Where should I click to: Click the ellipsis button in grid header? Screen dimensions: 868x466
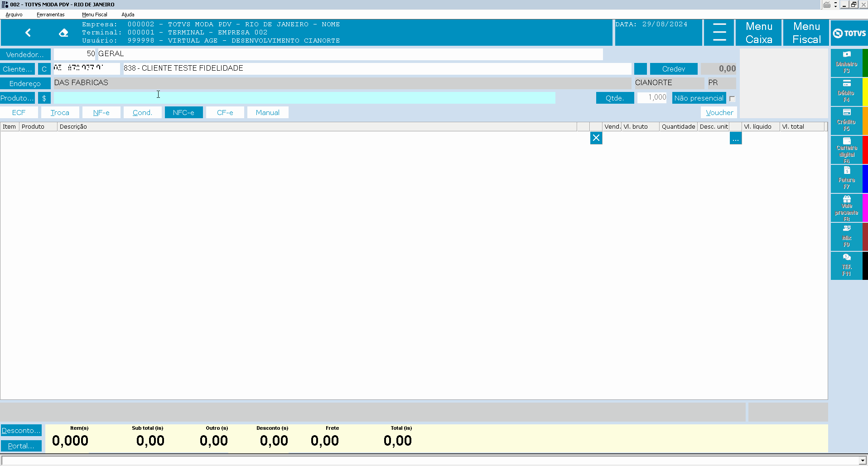pos(736,138)
